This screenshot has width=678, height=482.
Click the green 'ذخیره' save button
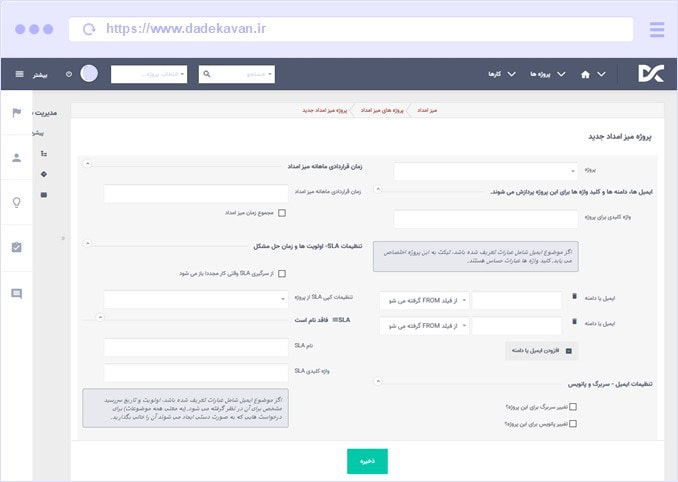367,461
